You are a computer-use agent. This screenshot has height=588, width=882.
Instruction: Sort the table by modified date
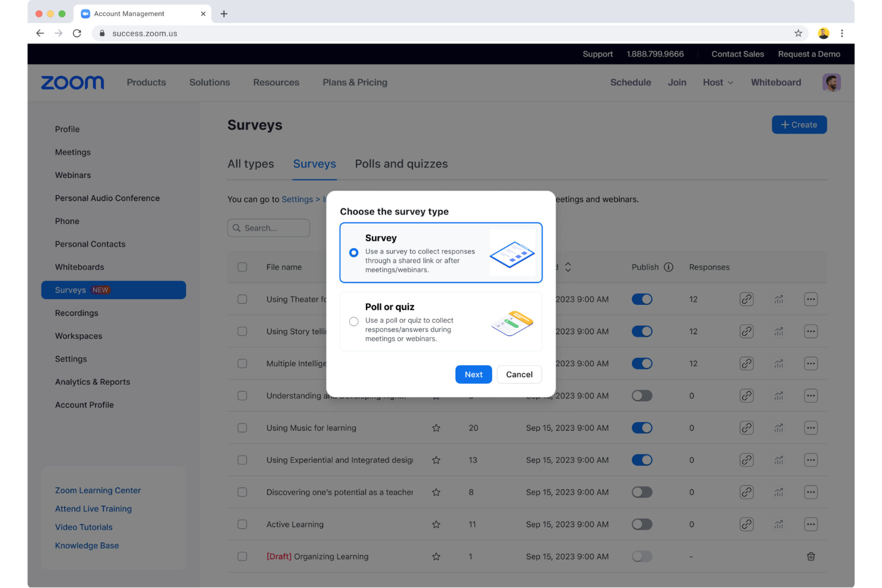568,267
